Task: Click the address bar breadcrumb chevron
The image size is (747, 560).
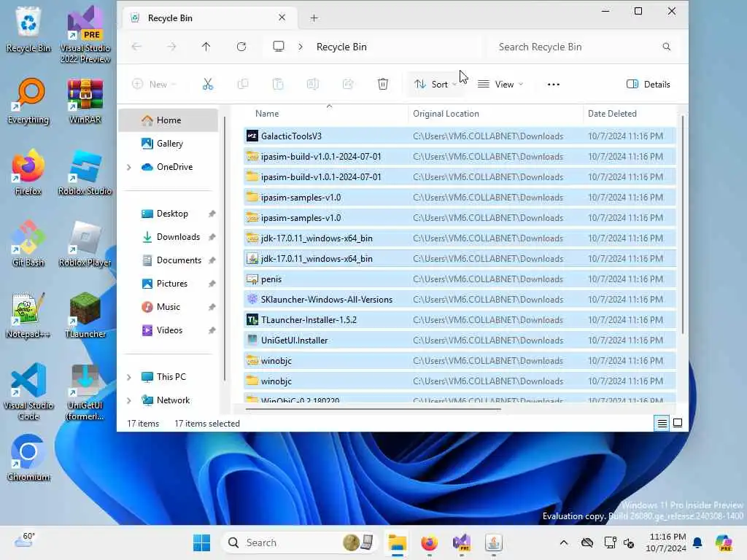Action: tap(301, 47)
